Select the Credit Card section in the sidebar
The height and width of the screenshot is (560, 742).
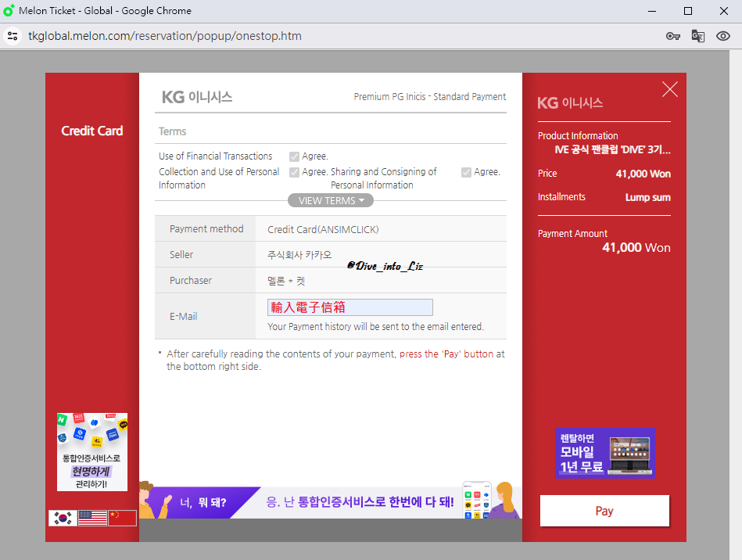click(x=92, y=131)
